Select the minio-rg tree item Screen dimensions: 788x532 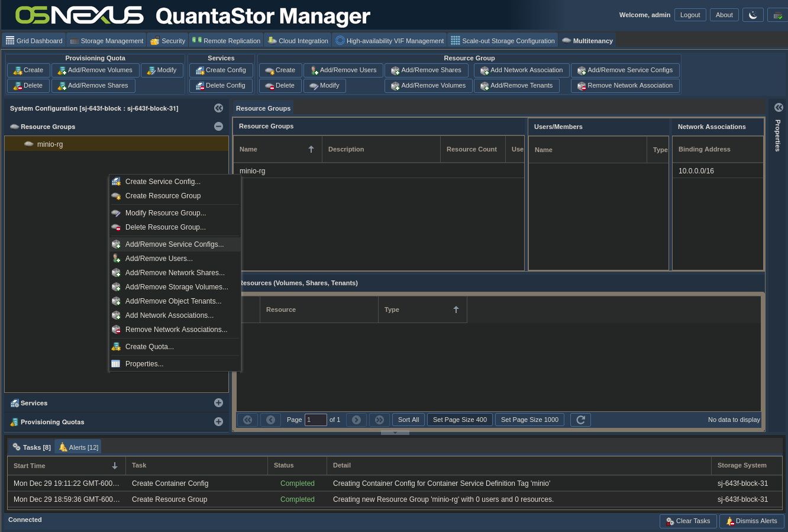[50, 144]
